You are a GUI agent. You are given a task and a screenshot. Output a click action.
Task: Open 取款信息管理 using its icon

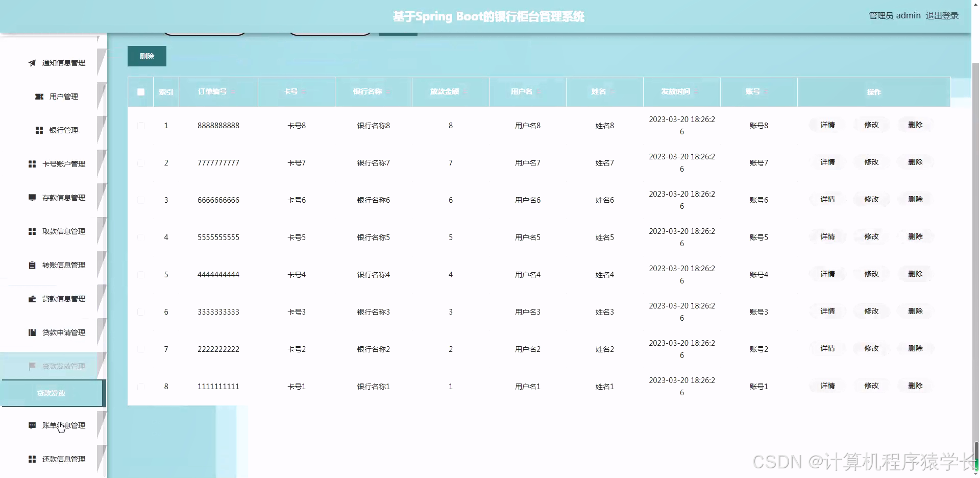click(32, 231)
